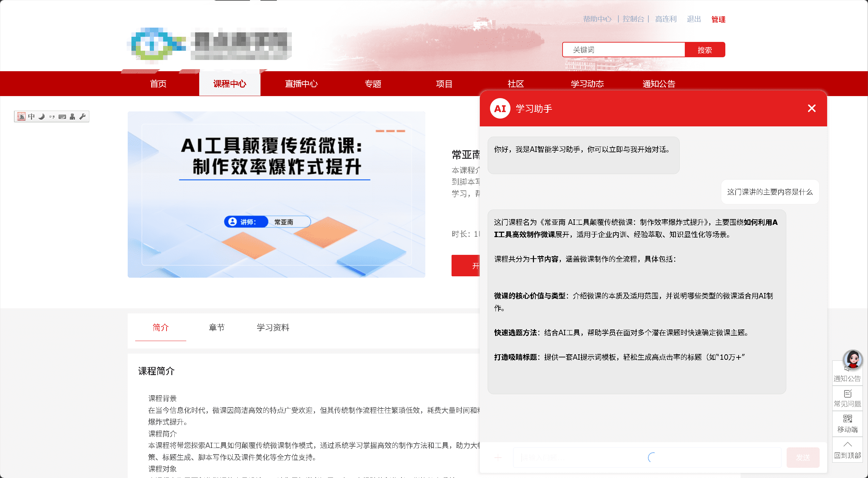Click the plus icon beside chat input
The image size is (868, 478).
[x=498, y=458]
